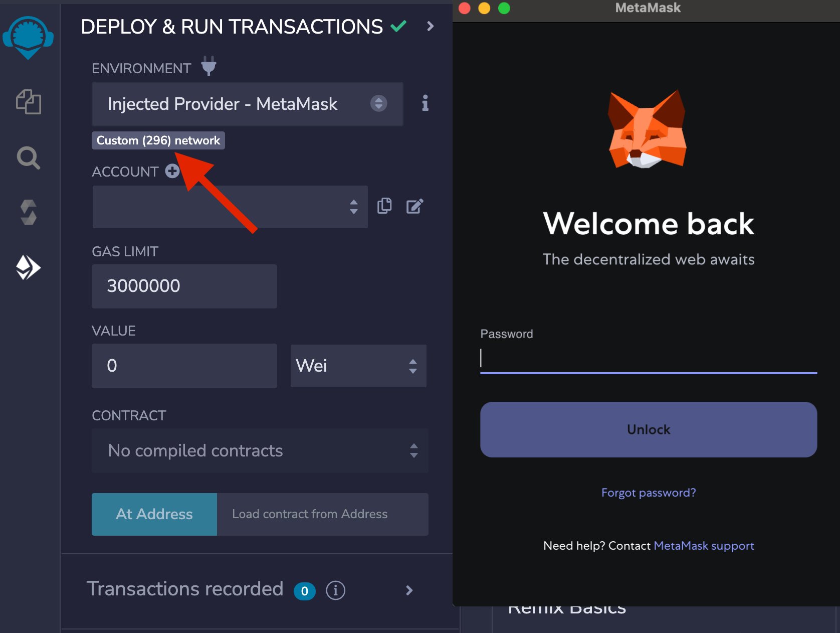The height and width of the screenshot is (633, 840).
Task: Close the MetaMask window
Action: coord(464,8)
